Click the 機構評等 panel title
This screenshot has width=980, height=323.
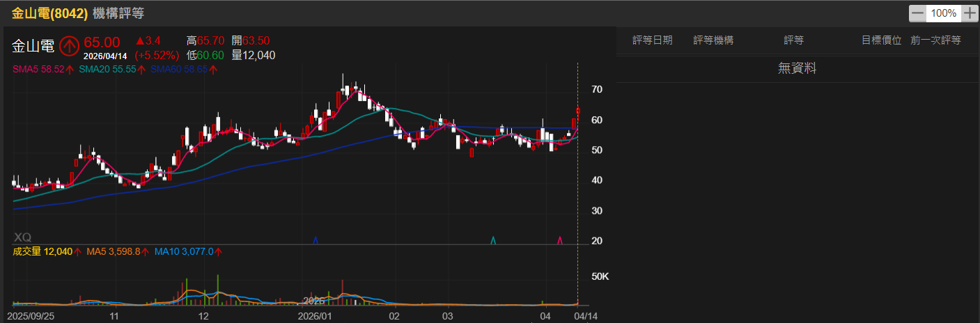click(x=114, y=13)
